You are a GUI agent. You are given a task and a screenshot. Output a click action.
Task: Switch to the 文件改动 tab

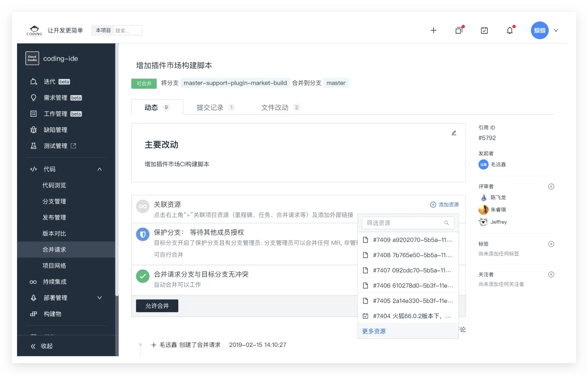point(275,107)
